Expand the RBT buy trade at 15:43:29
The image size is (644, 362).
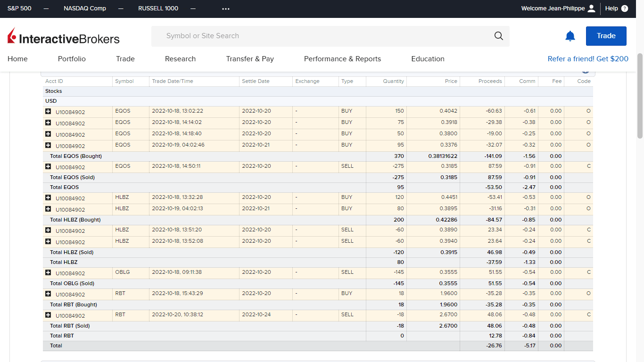pos(48,294)
